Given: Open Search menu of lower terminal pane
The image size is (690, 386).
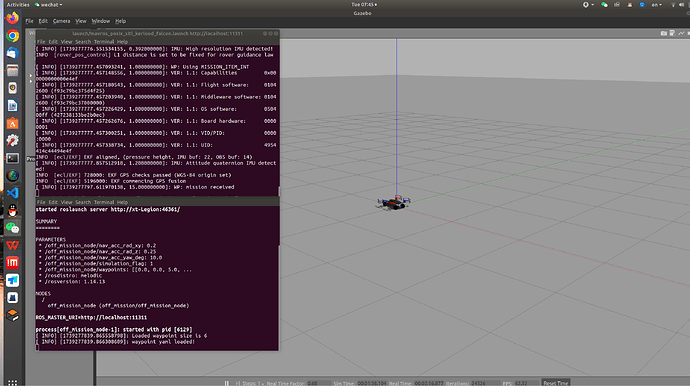Looking at the screenshot, I should tap(83, 202).
